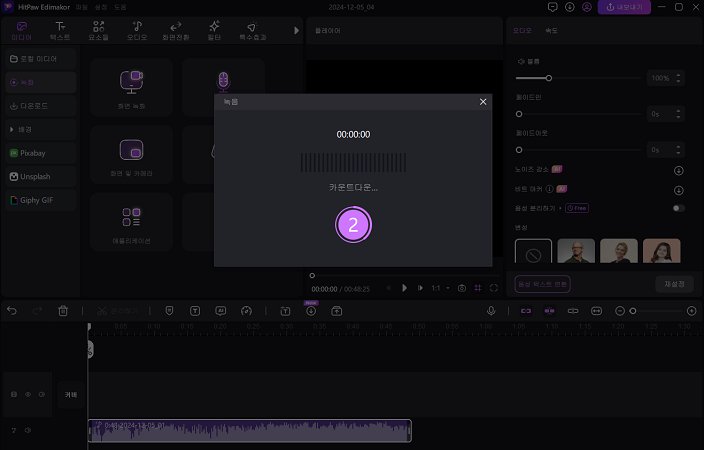Open the 1:1 aspect ratio dropdown
Image resolution: width=704 pixels, height=450 pixels.
tap(439, 288)
